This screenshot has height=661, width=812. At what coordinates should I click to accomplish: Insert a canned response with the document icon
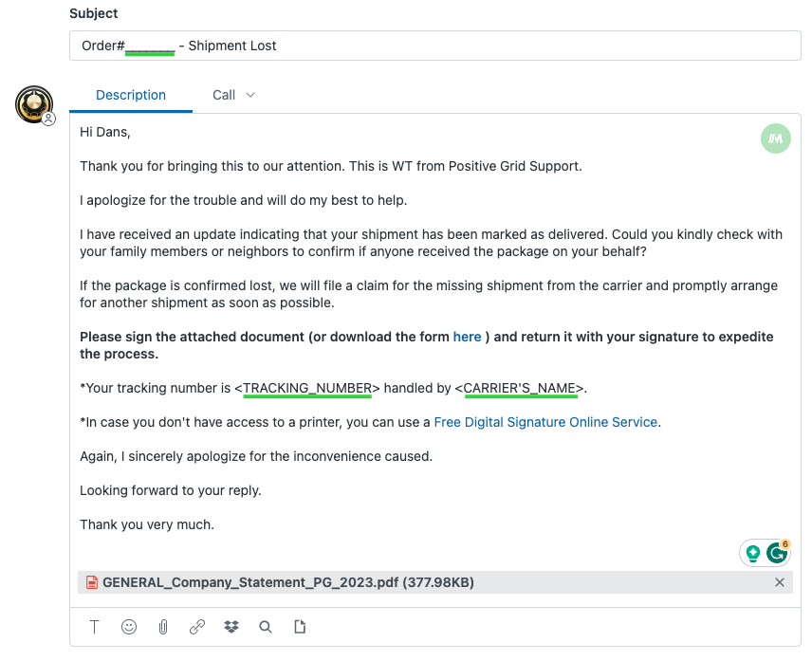point(300,627)
